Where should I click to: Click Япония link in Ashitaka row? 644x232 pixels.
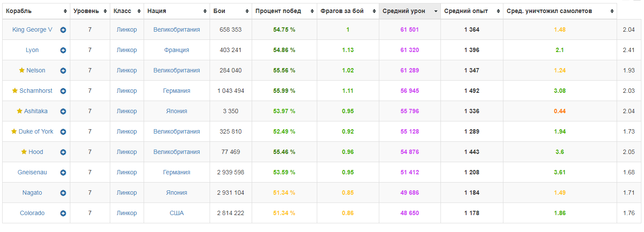click(x=177, y=111)
